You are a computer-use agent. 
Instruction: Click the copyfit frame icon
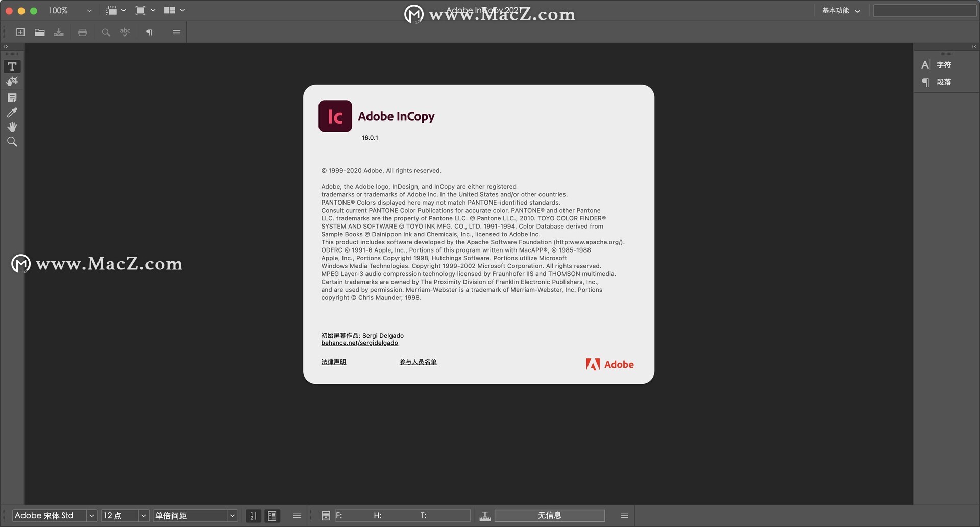point(326,516)
